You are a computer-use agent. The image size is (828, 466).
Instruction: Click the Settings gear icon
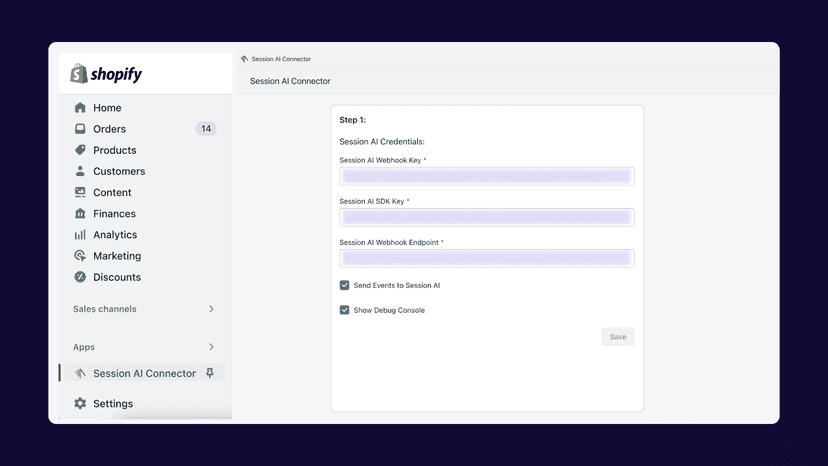[x=80, y=403]
